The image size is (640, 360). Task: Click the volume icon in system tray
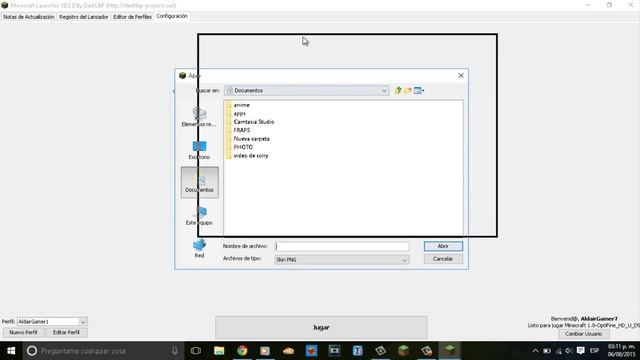(x=569, y=351)
